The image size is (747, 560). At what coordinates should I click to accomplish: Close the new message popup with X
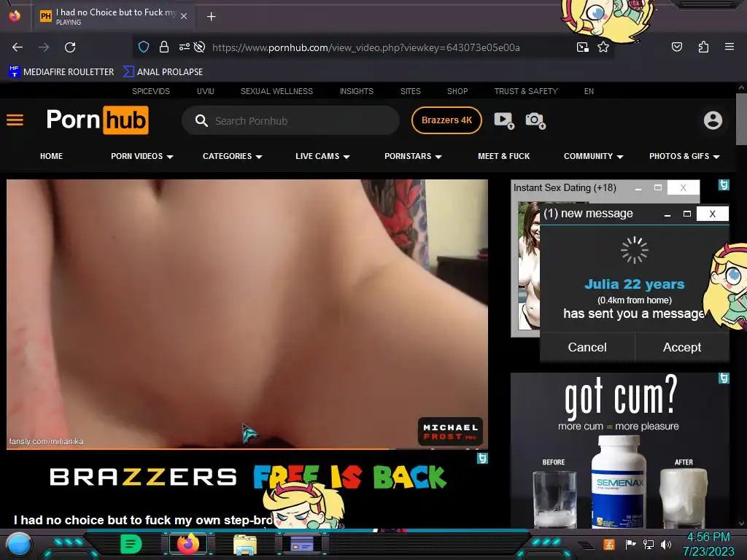[x=712, y=214]
